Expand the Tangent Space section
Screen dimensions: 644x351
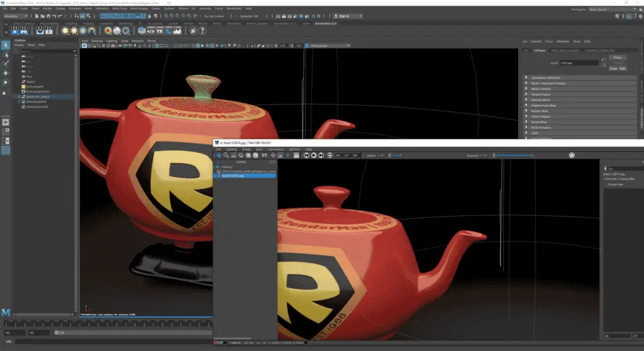click(x=581, y=94)
